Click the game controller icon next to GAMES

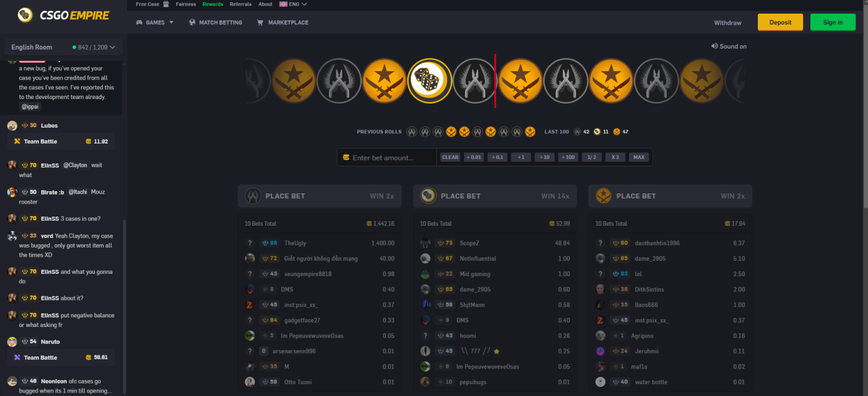(x=138, y=23)
